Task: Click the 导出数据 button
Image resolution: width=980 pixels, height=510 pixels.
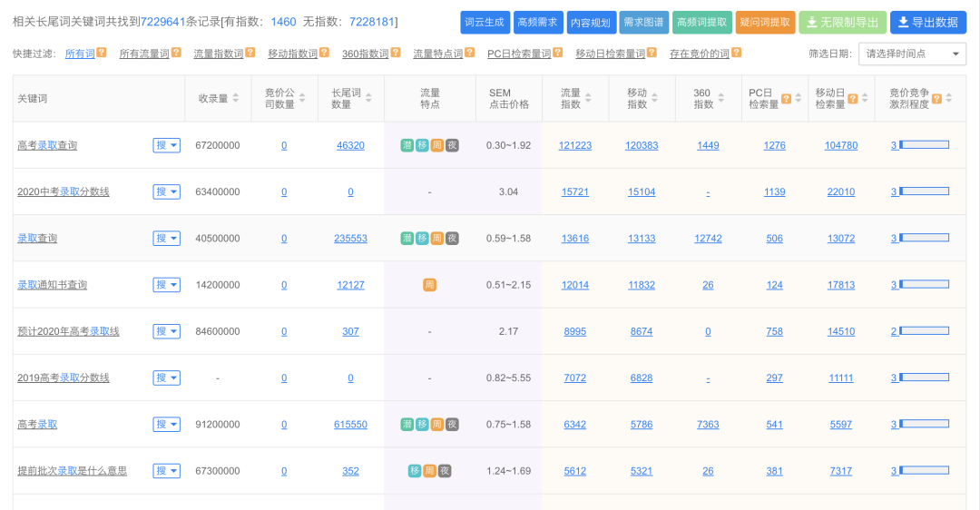Action: pyautogui.click(x=928, y=23)
